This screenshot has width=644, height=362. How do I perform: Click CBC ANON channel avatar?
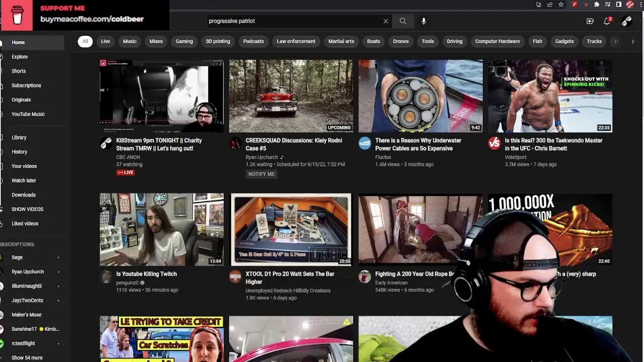[106, 143]
